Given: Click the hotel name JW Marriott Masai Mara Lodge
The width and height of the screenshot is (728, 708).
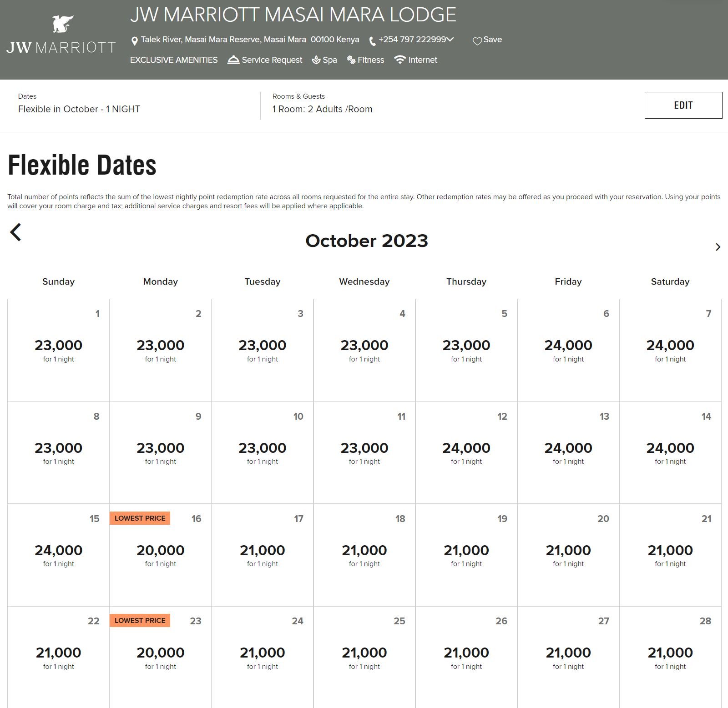Looking at the screenshot, I should 293,15.
